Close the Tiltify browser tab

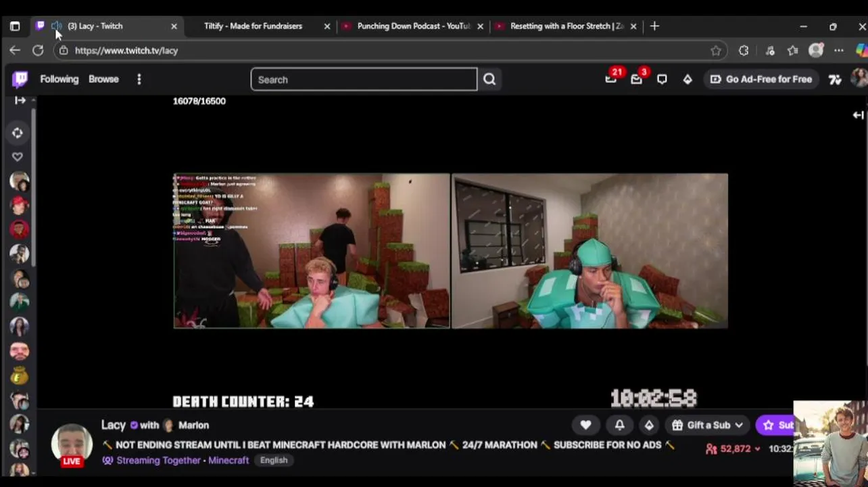327,26
